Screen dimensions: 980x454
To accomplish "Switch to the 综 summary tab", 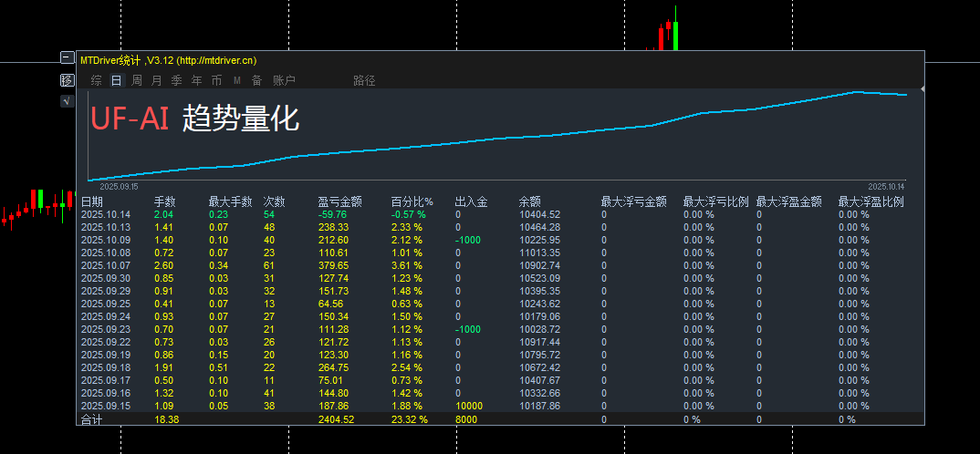I will [x=96, y=80].
